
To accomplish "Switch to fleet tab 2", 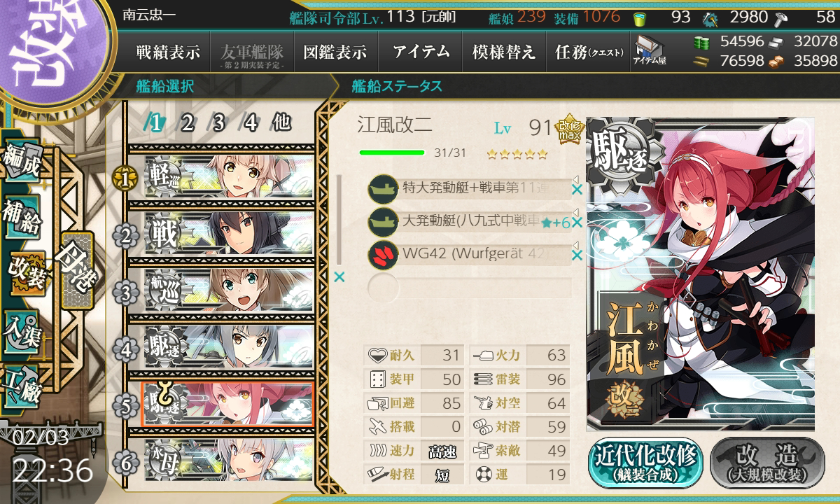I will click(187, 123).
